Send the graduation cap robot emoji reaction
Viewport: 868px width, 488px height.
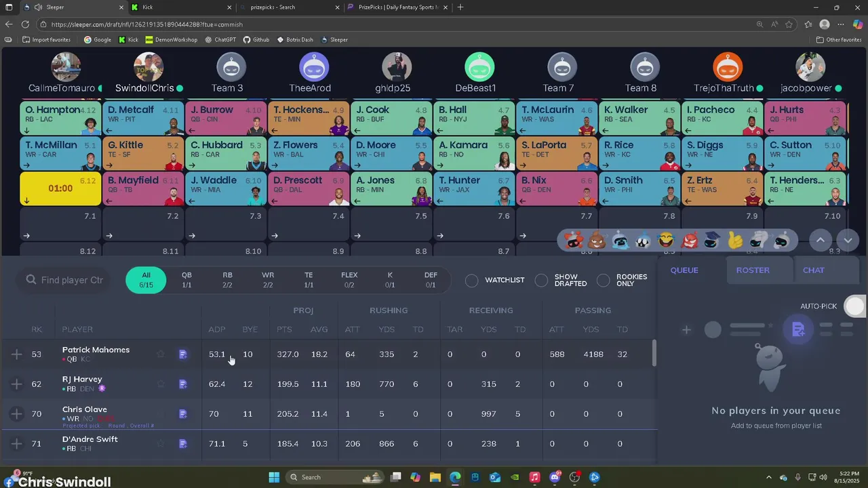point(711,240)
